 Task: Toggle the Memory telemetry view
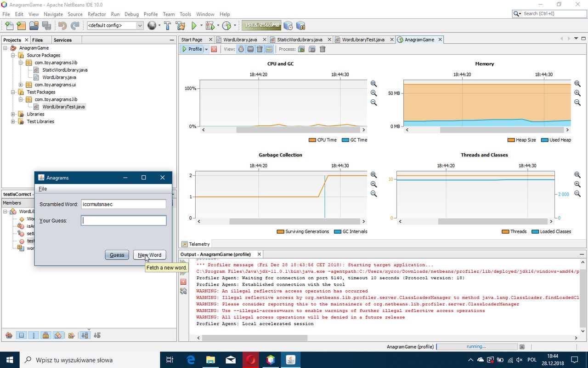pyautogui.click(x=250, y=49)
